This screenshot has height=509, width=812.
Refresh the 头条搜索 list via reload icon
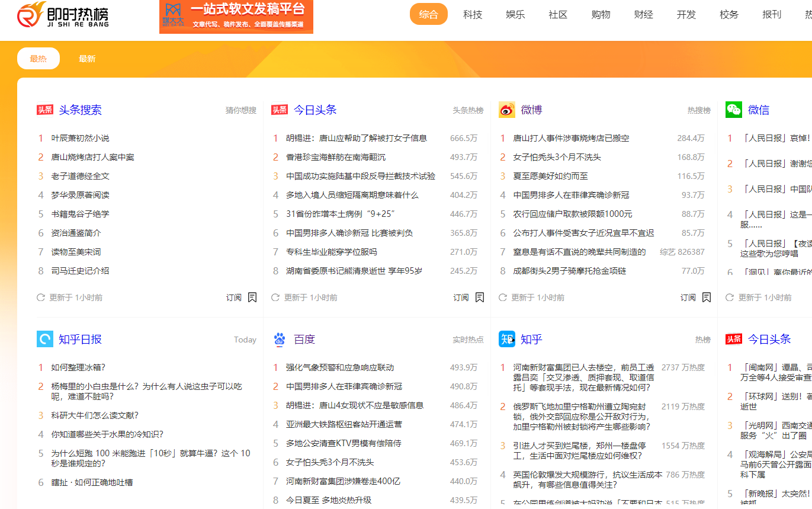pyautogui.click(x=41, y=297)
